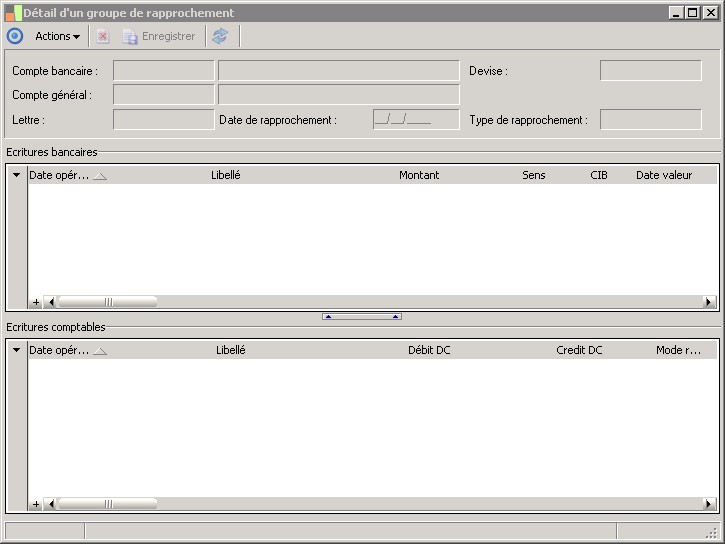Click the wide Compte bancaire description field
The height and width of the screenshot is (544, 725).
[338, 70]
